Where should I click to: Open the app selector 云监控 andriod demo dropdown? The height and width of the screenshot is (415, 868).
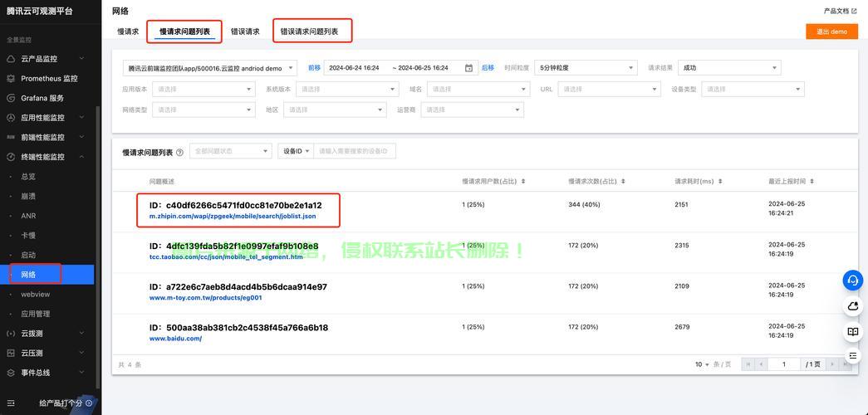(x=210, y=68)
